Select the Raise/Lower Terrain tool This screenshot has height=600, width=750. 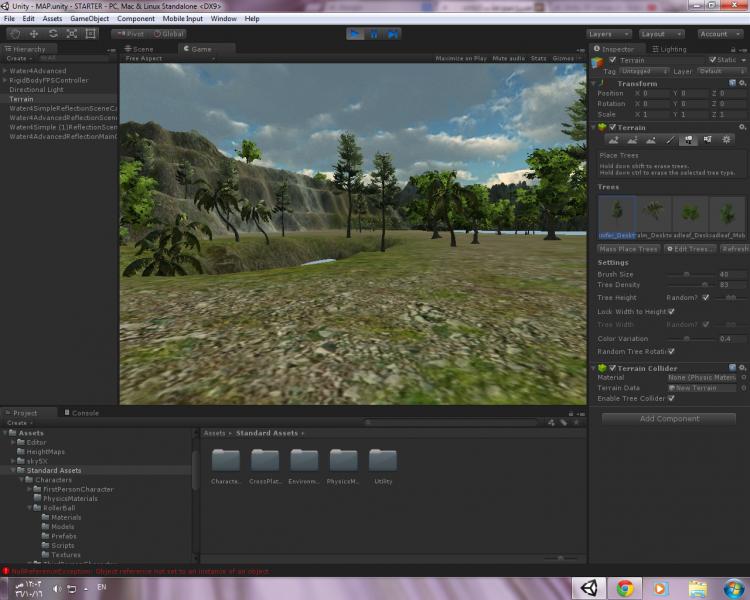[613, 140]
